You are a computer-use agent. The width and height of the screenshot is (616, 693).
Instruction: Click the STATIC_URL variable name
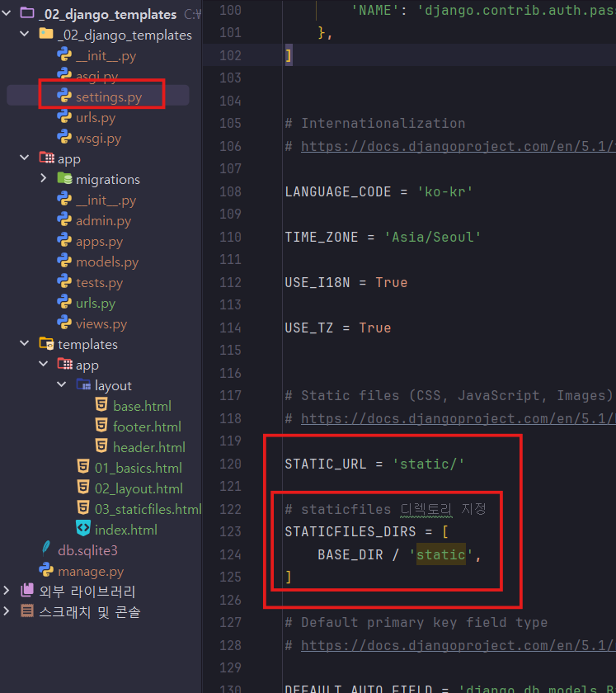coord(326,464)
